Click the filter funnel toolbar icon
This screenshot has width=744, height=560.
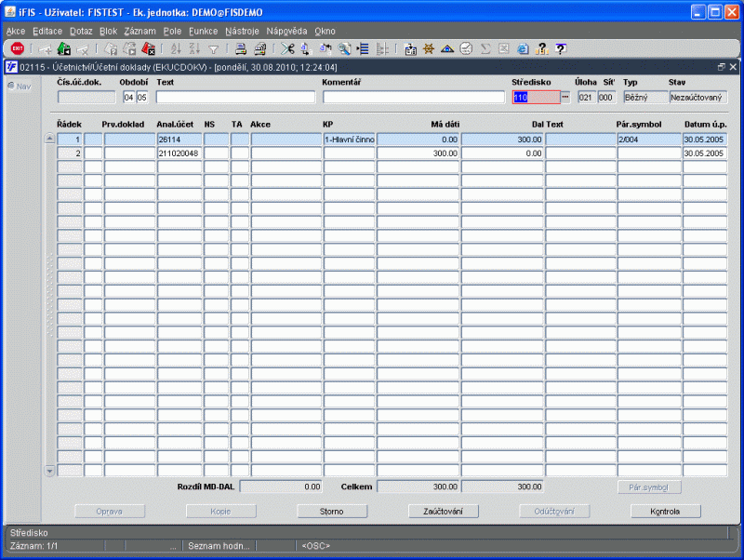214,49
